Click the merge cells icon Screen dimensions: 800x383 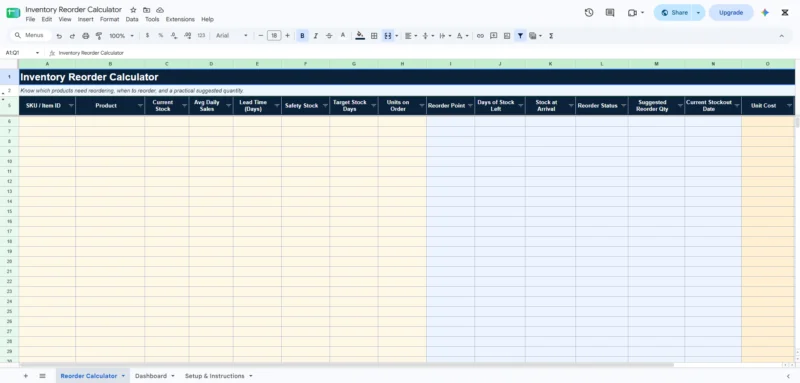tap(388, 36)
